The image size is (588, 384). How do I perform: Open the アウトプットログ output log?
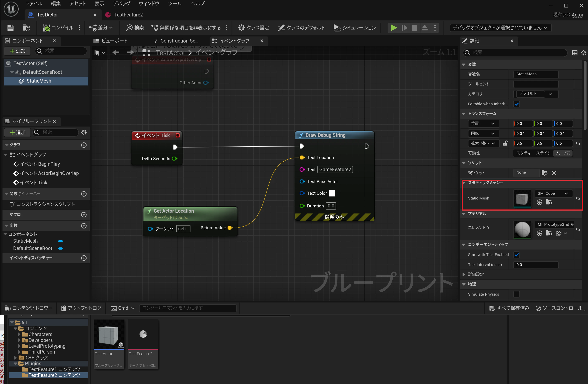[81, 308]
